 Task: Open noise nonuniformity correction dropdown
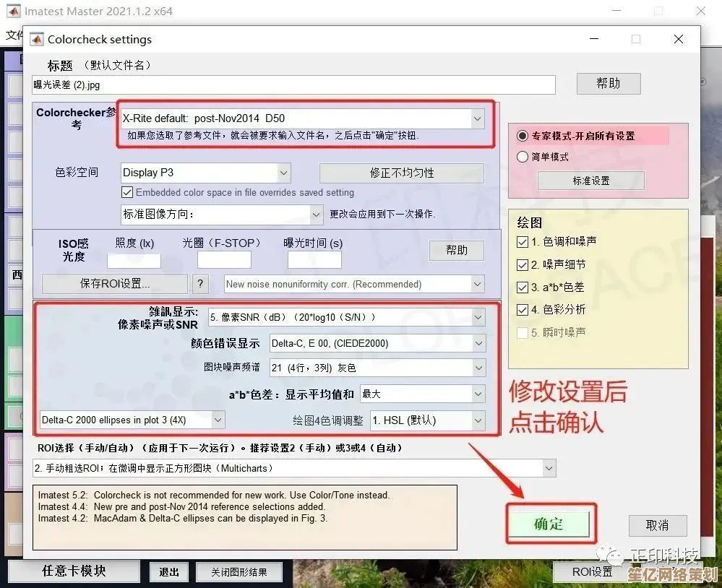pos(354,285)
